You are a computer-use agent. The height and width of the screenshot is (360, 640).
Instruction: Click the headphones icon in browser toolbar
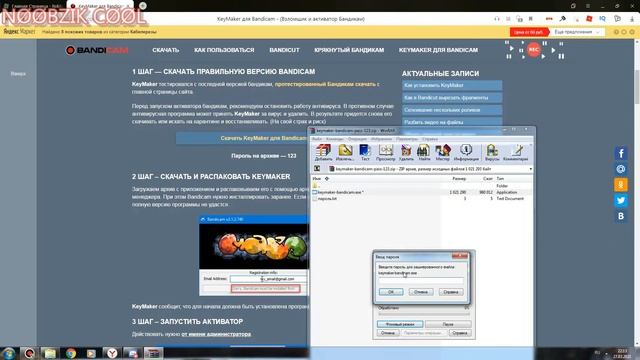point(497,19)
